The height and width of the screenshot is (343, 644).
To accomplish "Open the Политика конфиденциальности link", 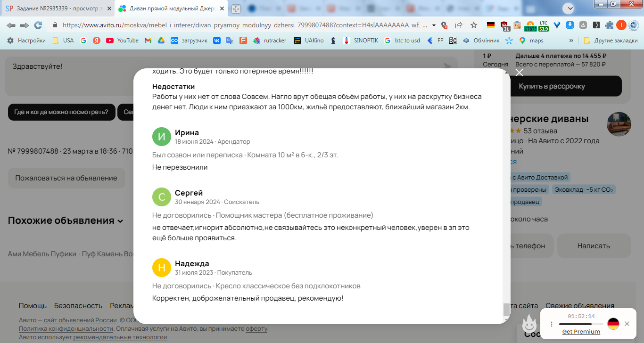I will [x=66, y=328].
